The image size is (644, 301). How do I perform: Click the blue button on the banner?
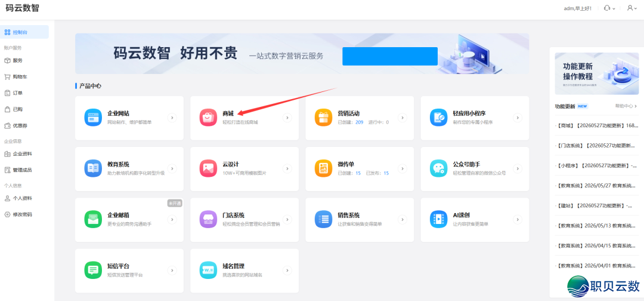click(x=390, y=56)
